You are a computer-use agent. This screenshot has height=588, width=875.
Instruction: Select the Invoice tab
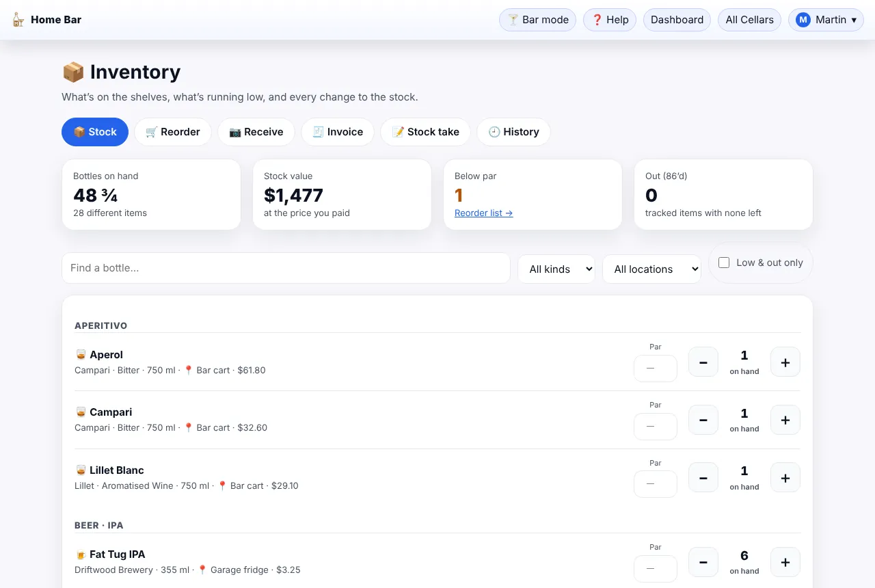(x=338, y=132)
